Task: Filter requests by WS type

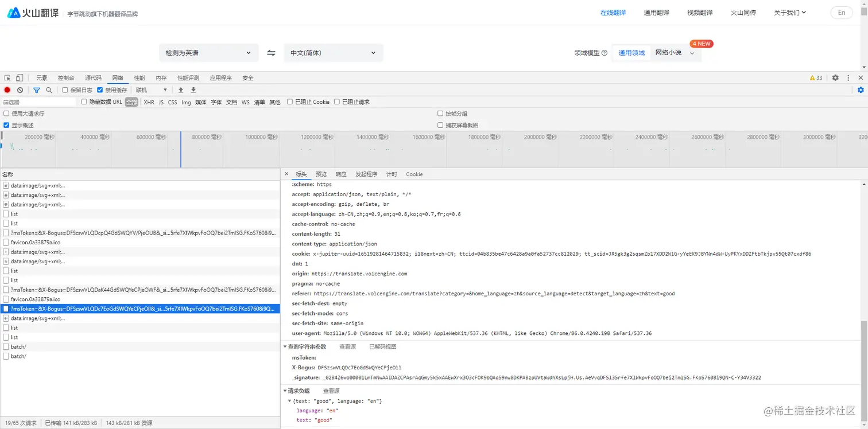Action: coord(246,102)
